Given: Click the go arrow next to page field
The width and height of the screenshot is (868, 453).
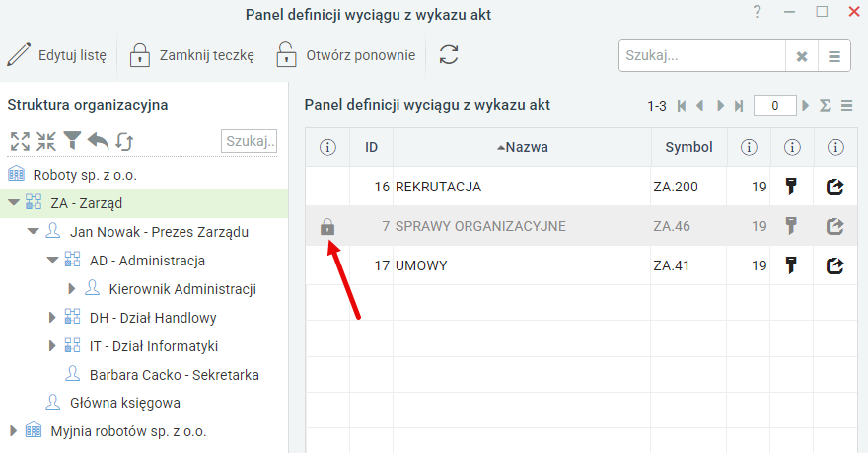Looking at the screenshot, I should [x=806, y=106].
